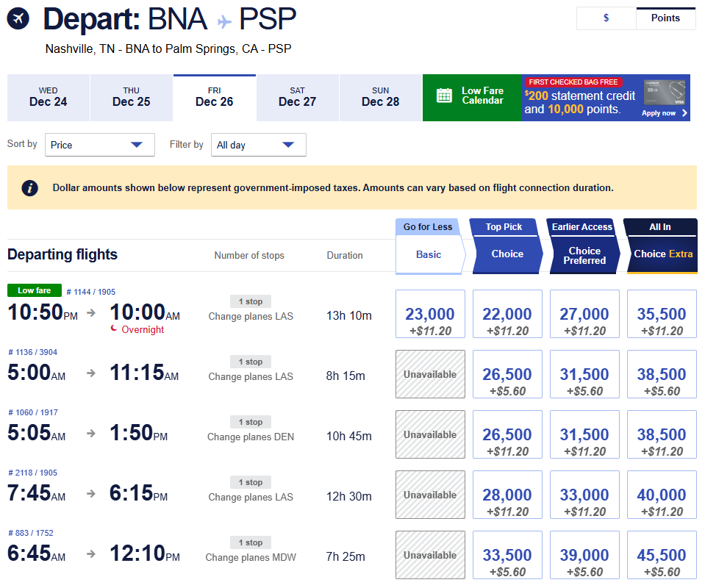Click 1 stop badge for 5:00 AM flight
Viewport: 705px width, 588px height.
[x=251, y=362]
